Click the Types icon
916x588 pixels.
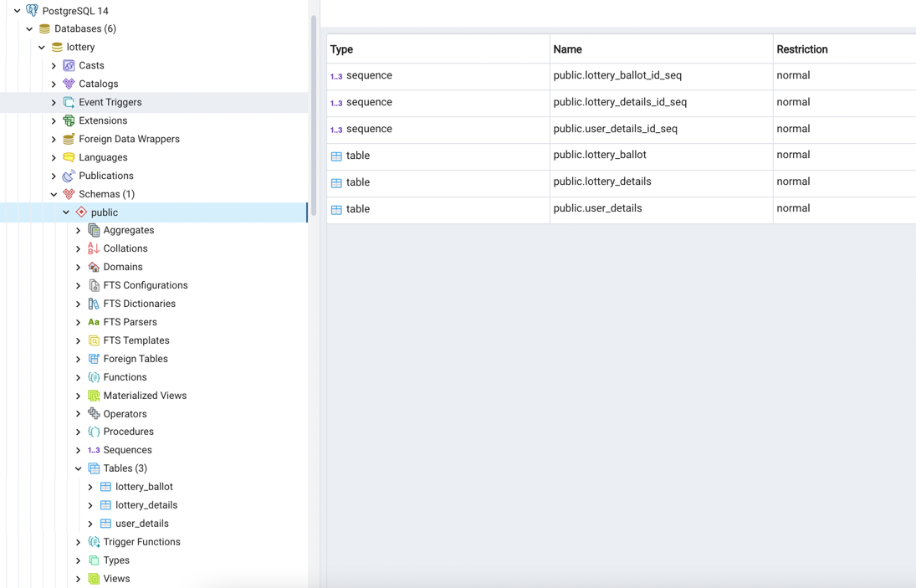[94, 560]
